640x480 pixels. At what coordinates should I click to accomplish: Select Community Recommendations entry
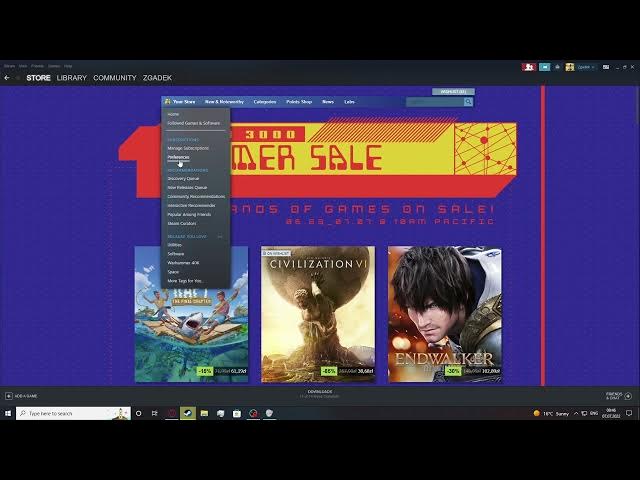(196, 196)
